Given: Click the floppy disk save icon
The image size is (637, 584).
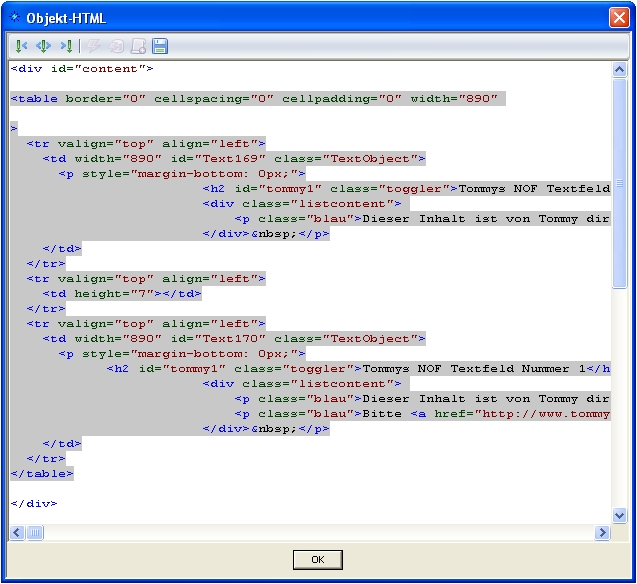Looking at the screenshot, I should 160,46.
